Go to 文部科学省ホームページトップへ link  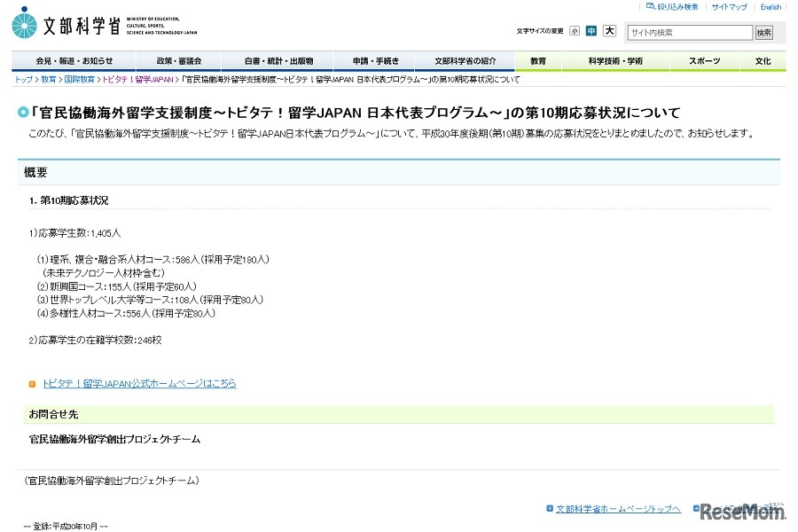point(618,509)
